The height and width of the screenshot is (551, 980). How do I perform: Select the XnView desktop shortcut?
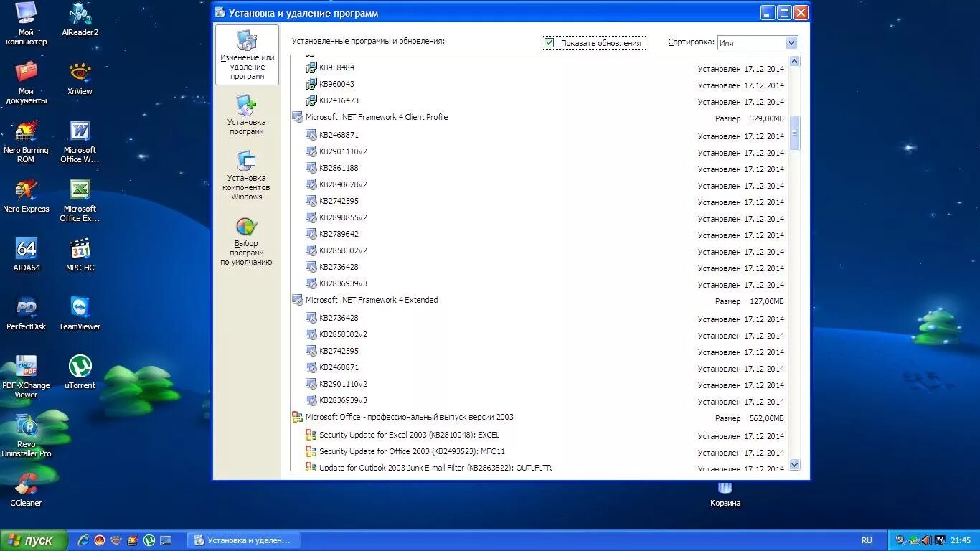click(x=80, y=78)
